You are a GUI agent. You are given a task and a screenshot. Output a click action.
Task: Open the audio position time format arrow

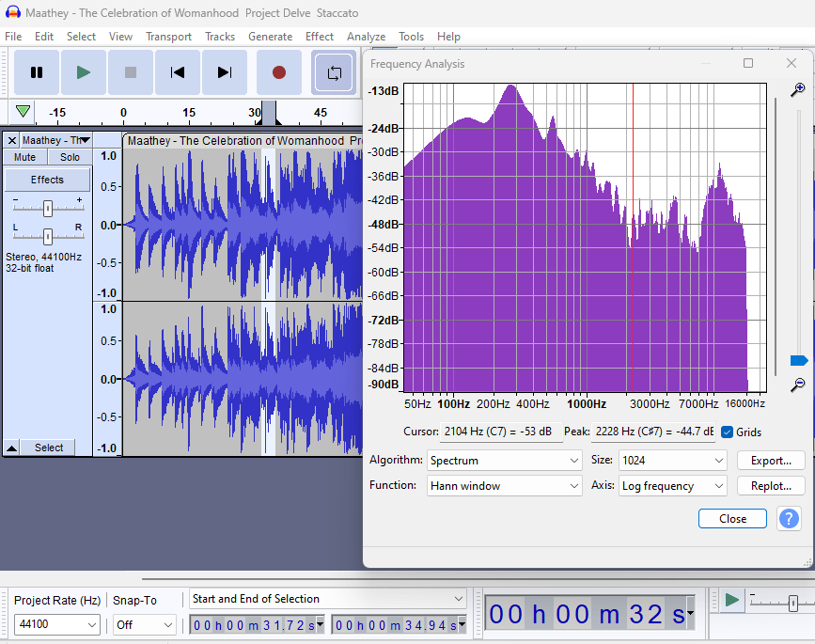(690, 613)
